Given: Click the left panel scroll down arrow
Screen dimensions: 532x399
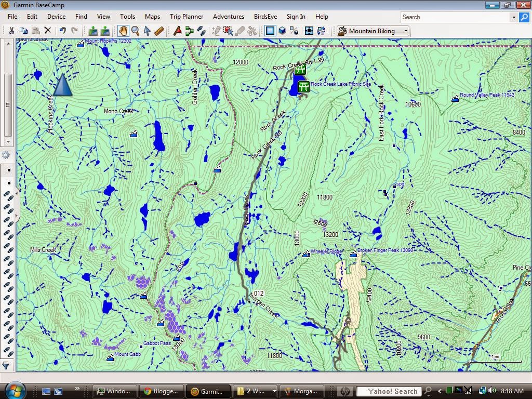Looking at the screenshot, I should (8, 141).
